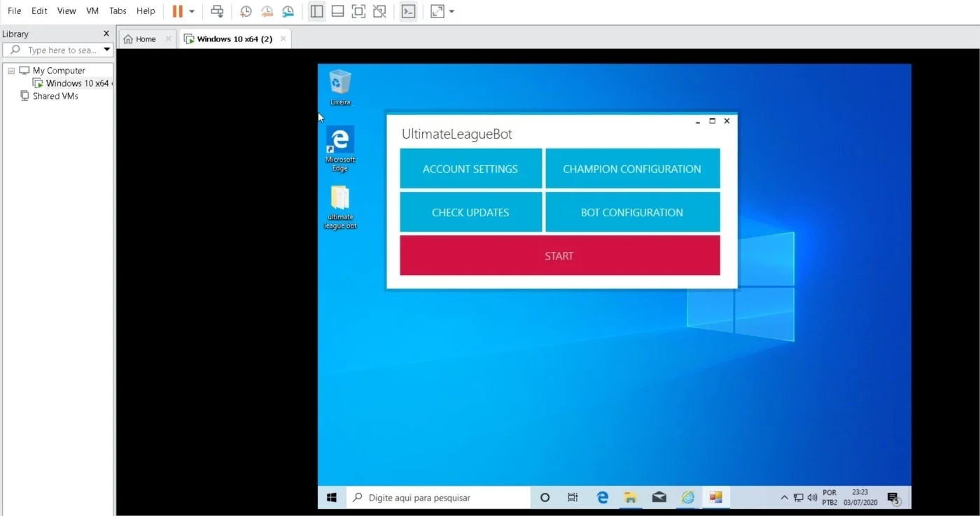Close the Windows 10 x64 (2) tab
Screen dimensions: 980x516
point(283,39)
